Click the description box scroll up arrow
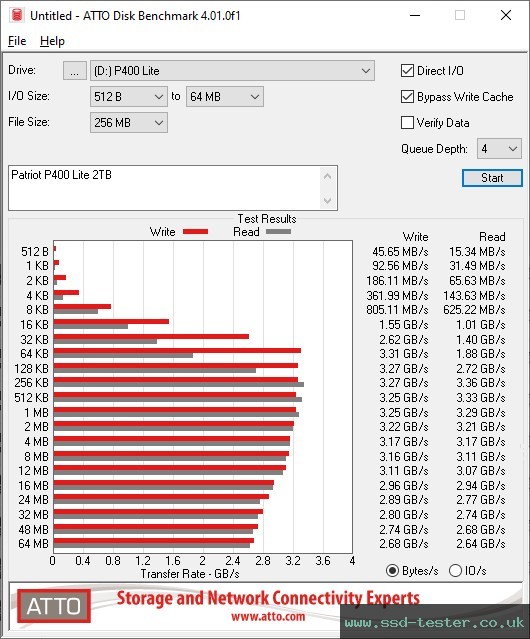The height and width of the screenshot is (639, 530). [x=328, y=176]
